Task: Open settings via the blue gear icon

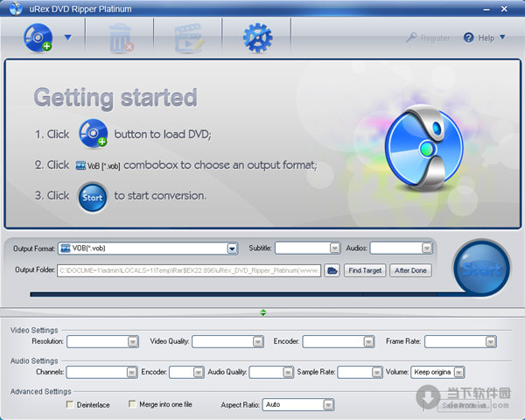Action: [x=257, y=38]
